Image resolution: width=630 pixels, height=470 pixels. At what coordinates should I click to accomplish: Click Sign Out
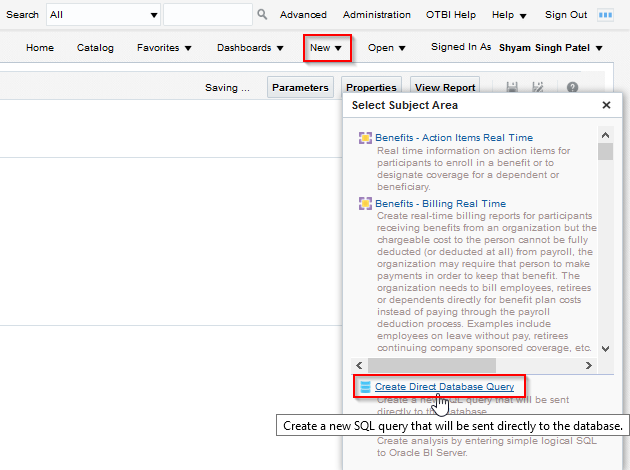click(x=566, y=15)
